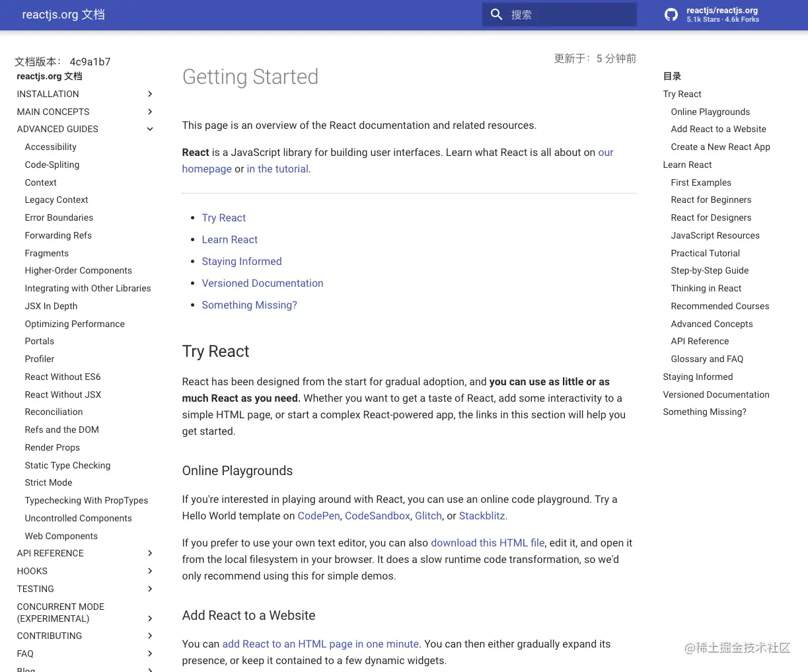Select Online Playgrounds in 目录 contents
Viewport: 808px width, 672px height.
click(710, 112)
